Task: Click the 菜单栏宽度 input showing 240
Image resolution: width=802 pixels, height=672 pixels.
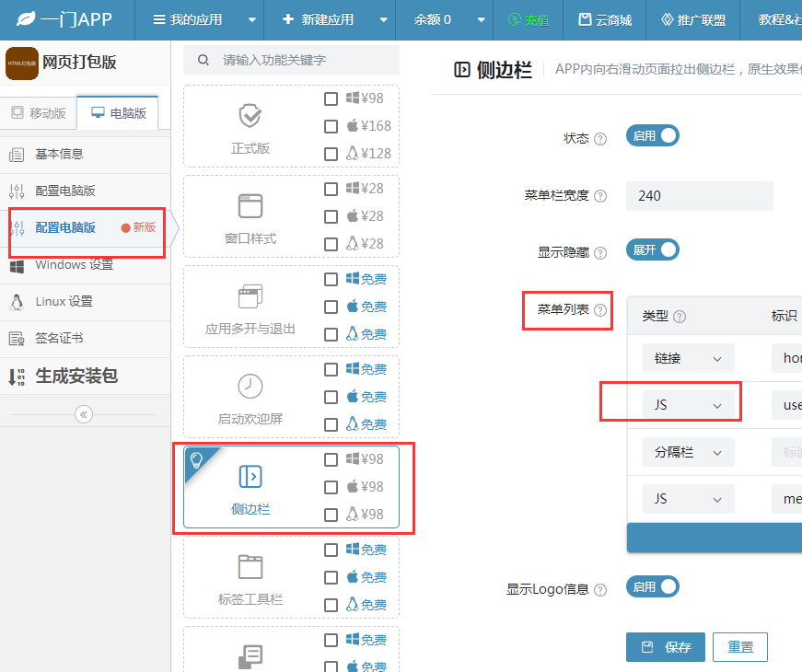Action: click(699, 196)
